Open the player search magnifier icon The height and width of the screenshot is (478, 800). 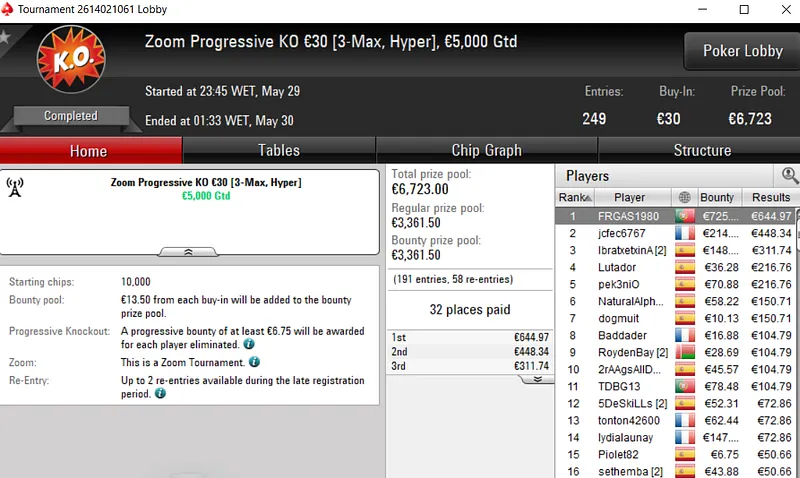click(789, 175)
